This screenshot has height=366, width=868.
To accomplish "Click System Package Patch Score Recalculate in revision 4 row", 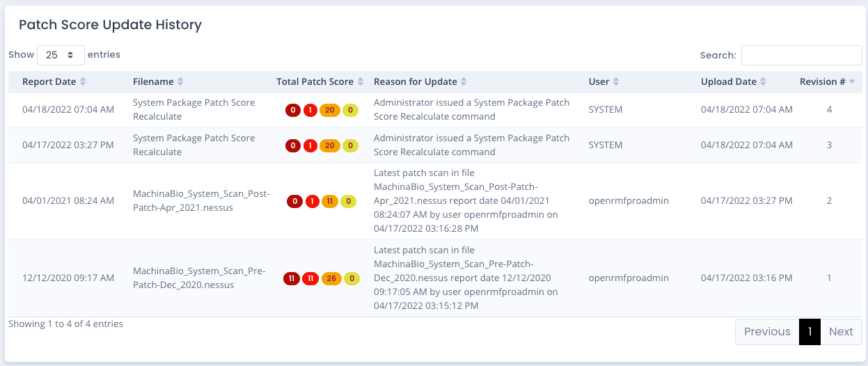I will coord(194,110).
